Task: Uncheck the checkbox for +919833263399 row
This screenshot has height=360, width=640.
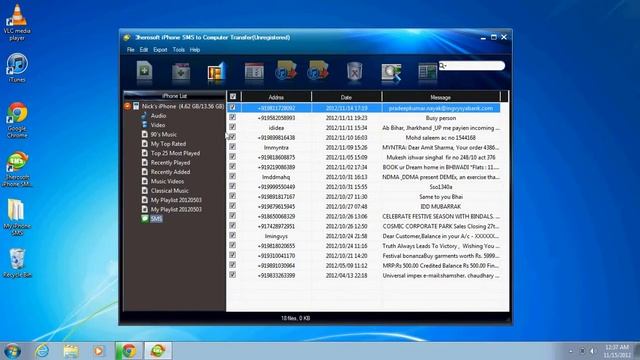Action: coord(232,275)
